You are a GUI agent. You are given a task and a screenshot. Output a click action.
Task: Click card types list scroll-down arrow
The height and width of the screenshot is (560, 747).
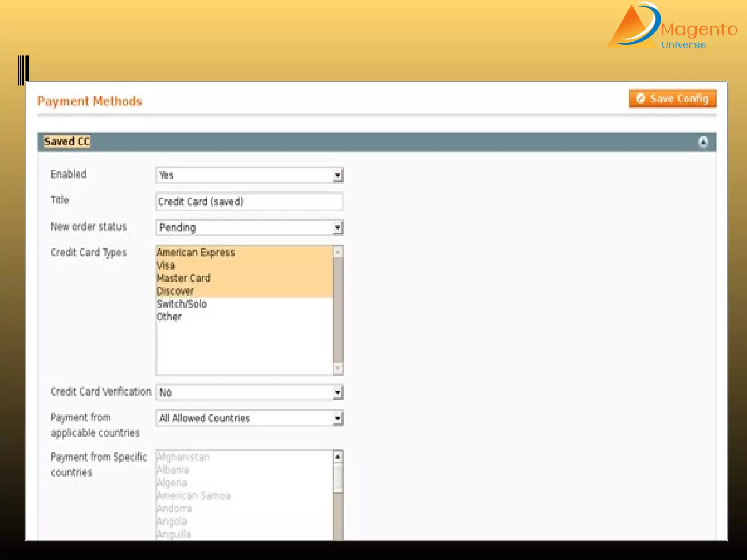pyautogui.click(x=338, y=368)
